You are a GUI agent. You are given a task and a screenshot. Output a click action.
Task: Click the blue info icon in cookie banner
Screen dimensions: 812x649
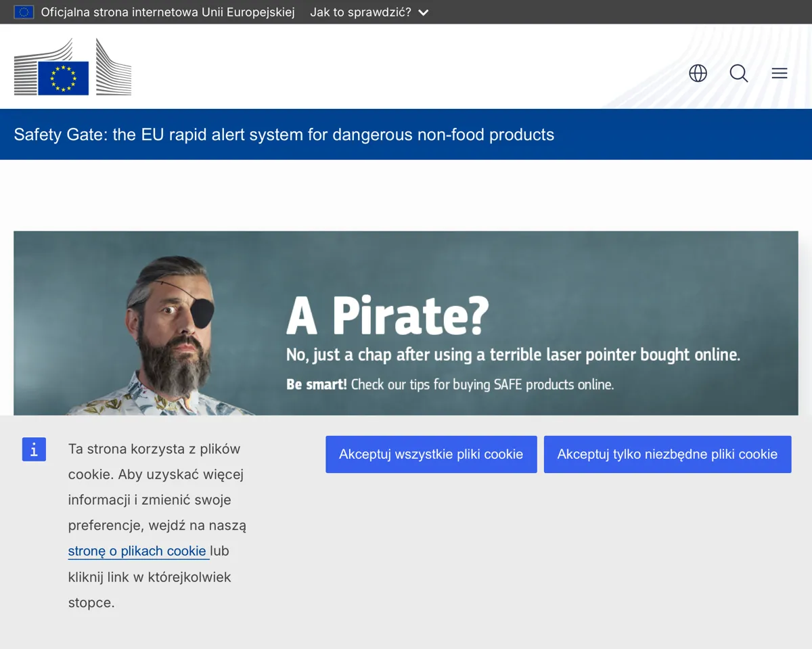coord(34,449)
